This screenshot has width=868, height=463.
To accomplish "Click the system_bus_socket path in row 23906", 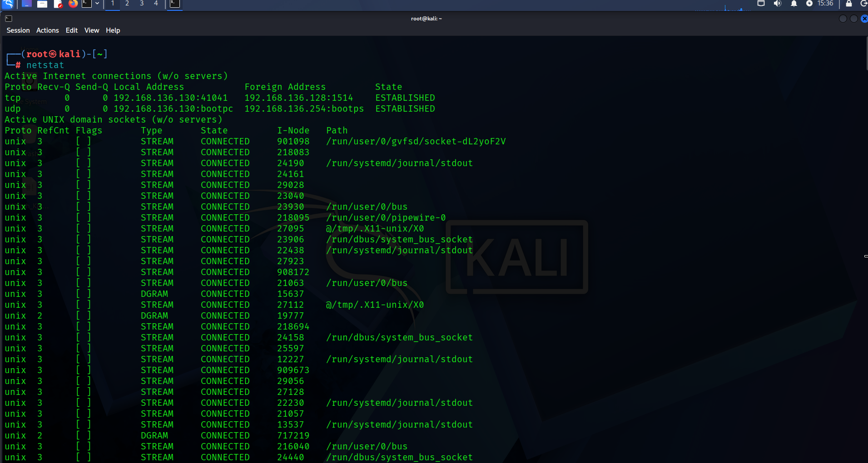I will (400, 240).
